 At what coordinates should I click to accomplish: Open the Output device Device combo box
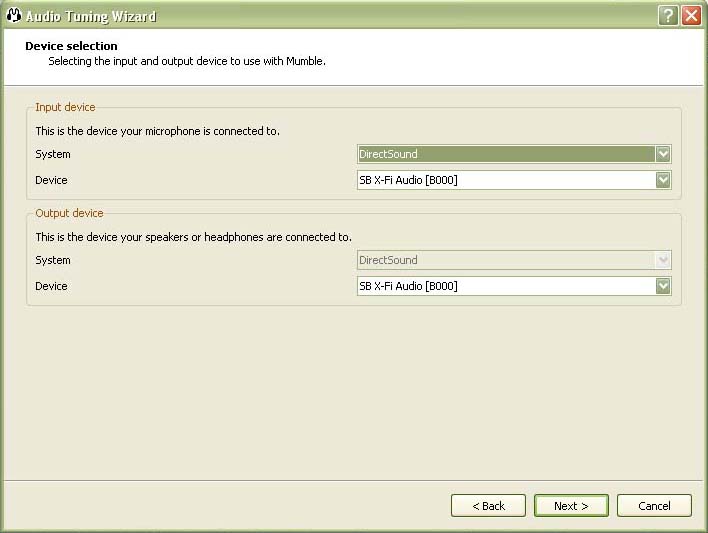(514, 286)
